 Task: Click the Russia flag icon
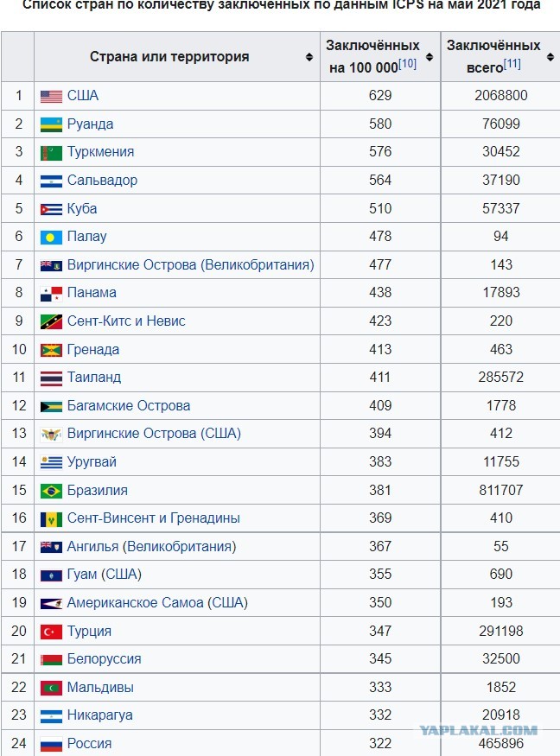[51, 745]
